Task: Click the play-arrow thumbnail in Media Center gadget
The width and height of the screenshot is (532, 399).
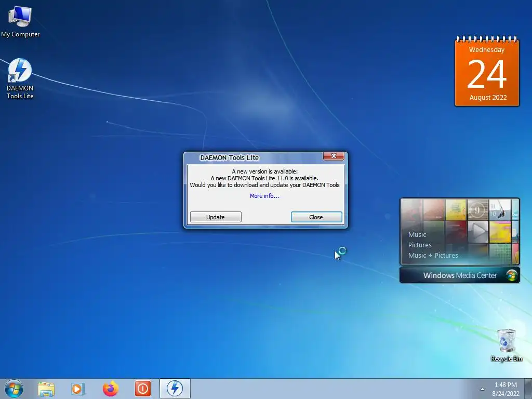Action: (478, 232)
